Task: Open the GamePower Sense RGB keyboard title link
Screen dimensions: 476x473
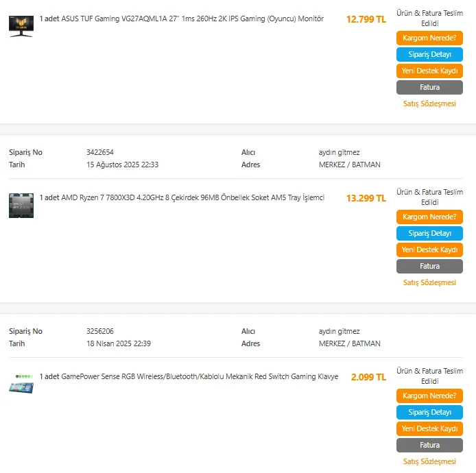Action: tap(189, 377)
